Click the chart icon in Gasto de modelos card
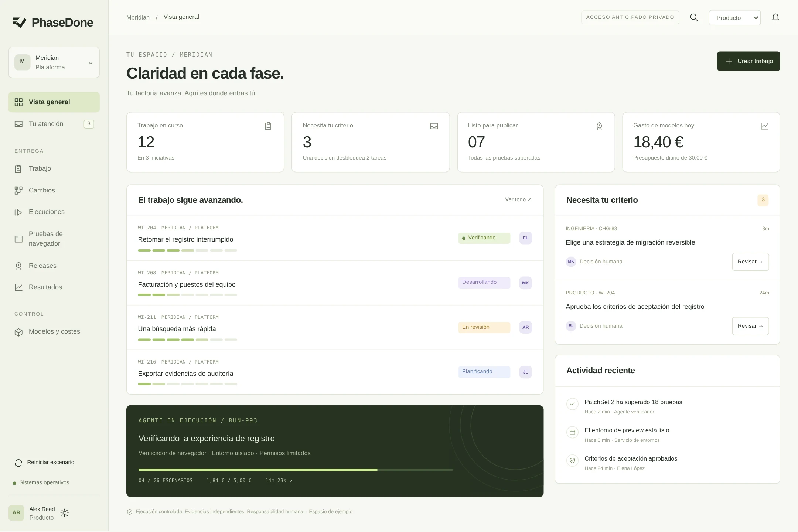This screenshot has height=532, width=798. pos(764,126)
